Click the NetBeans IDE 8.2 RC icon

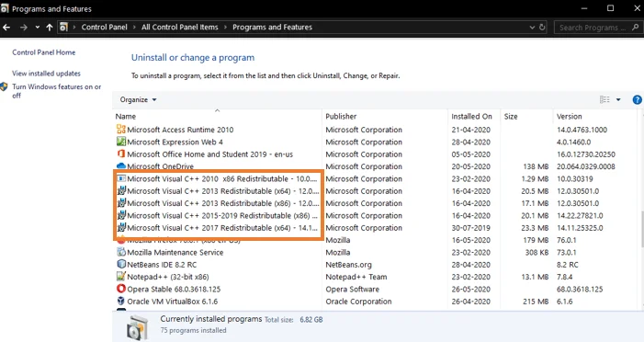[x=121, y=264]
